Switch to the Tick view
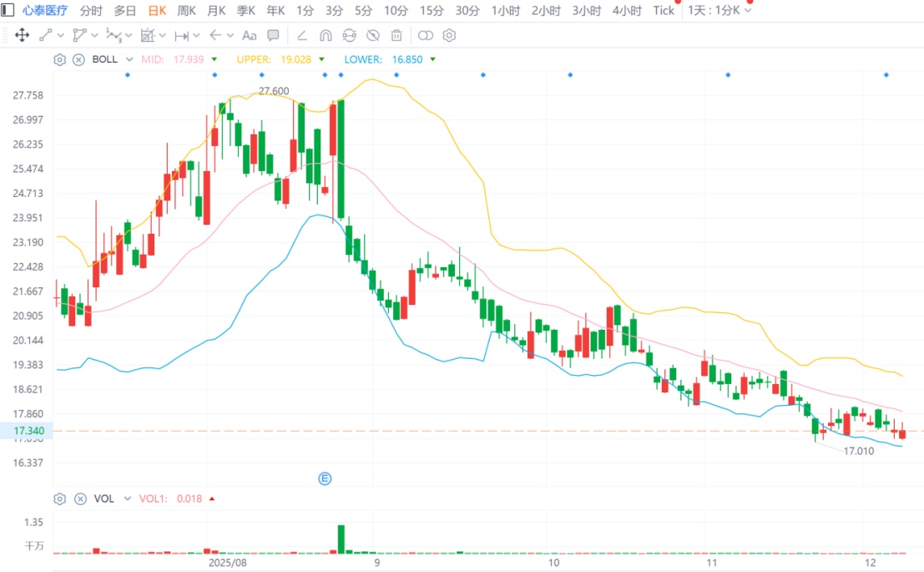 pyautogui.click(x=664, y=10)
